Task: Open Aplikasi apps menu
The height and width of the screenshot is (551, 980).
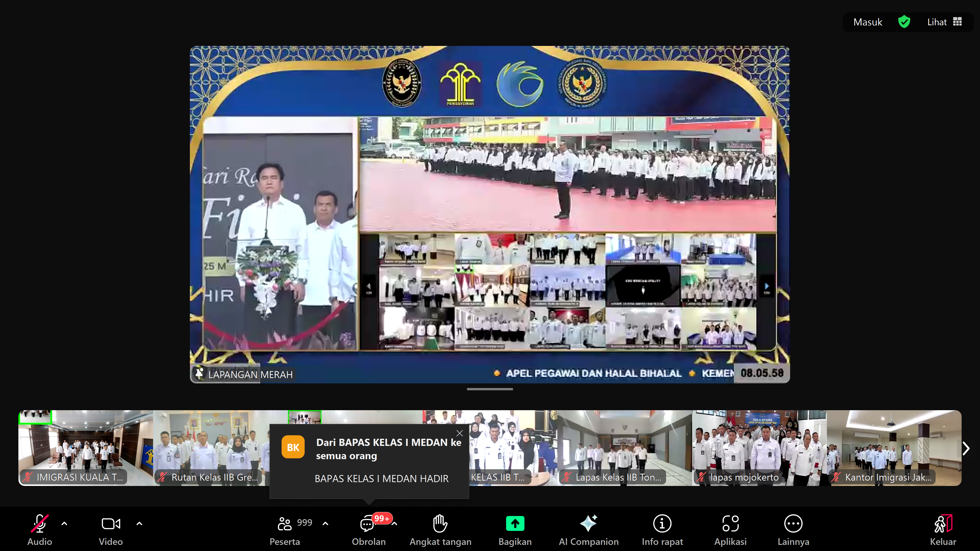Action: click(730, 530)
